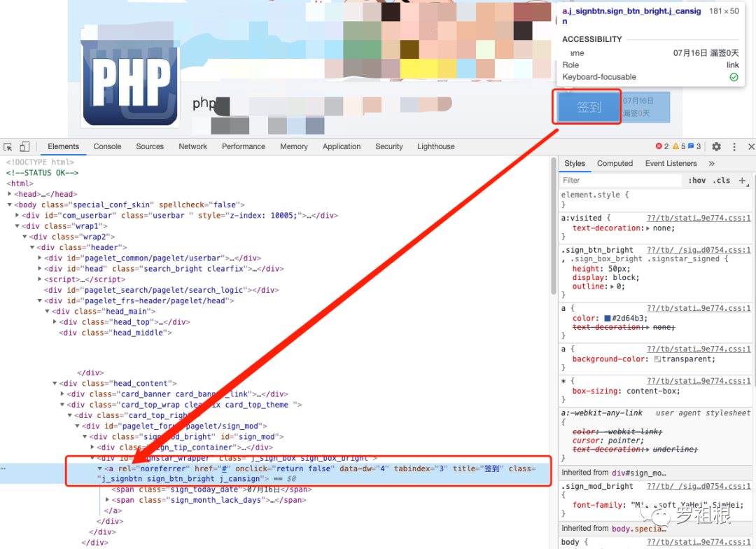The height and width of the screenshot is (549, 756).
Task: Expand the com_userbar div node
Action: 17,215
